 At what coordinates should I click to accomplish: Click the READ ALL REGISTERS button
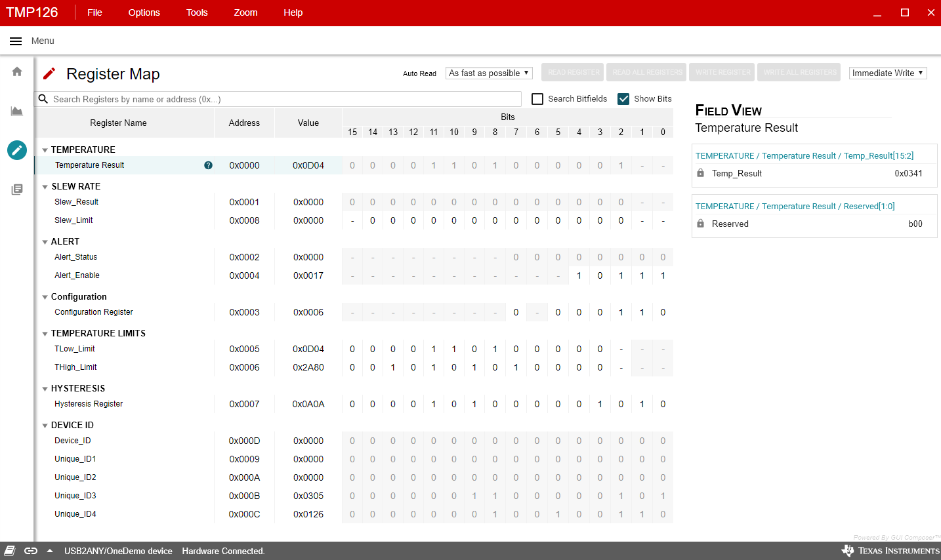click(x=647, y=72)
